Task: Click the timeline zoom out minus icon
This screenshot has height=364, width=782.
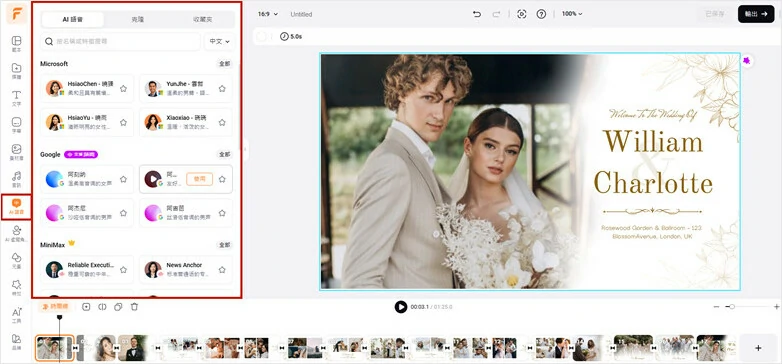Action: [x=716, y=307]
